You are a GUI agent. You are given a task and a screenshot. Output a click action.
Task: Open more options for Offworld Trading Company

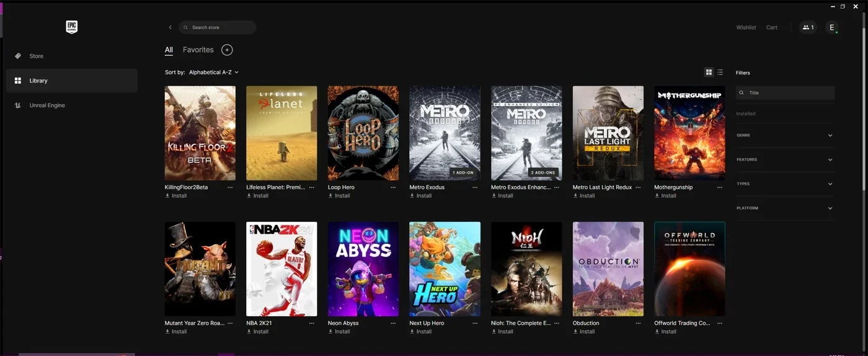(720, 323)
